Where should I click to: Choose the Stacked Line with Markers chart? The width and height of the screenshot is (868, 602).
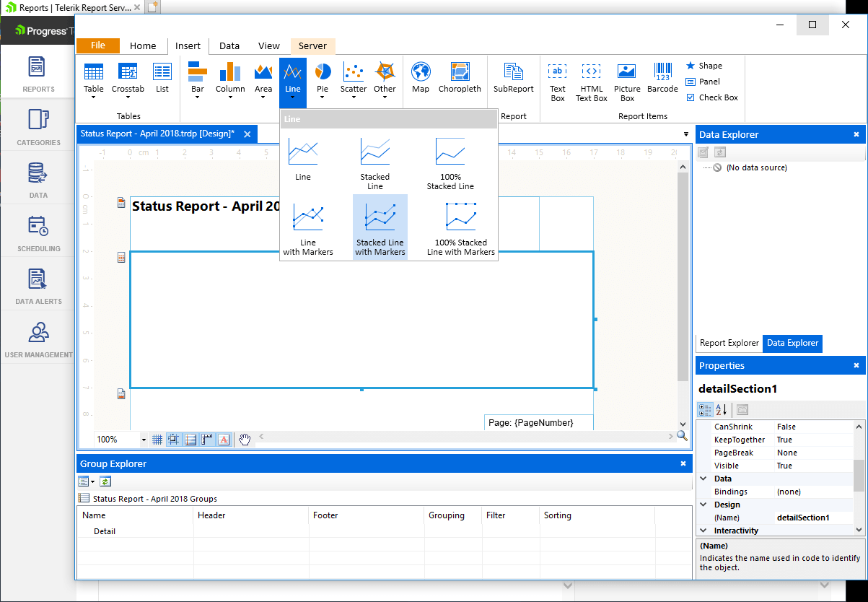380,227
